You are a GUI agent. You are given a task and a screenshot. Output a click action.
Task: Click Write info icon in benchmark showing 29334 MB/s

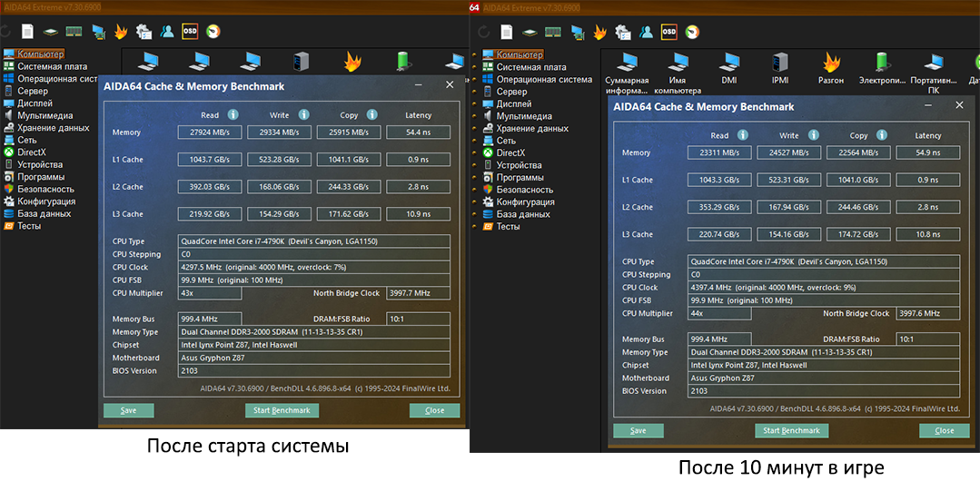[x=303, y=114]
